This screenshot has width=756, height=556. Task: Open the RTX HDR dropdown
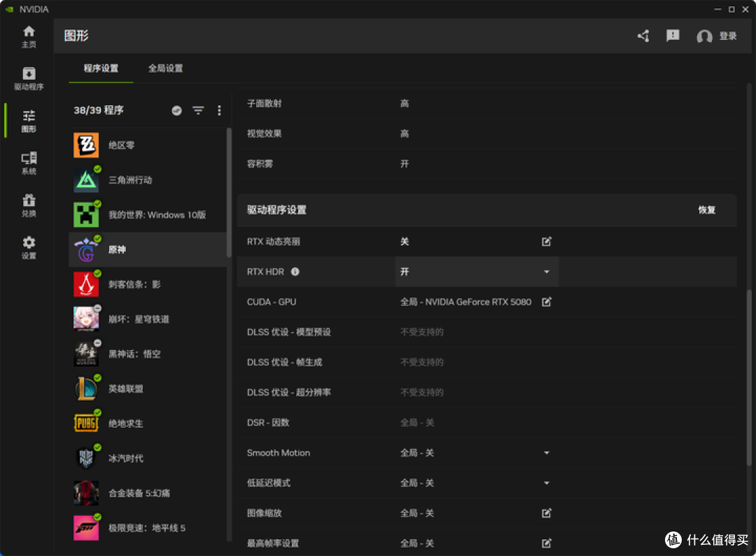pyautogui.click(x=477, y=272)
